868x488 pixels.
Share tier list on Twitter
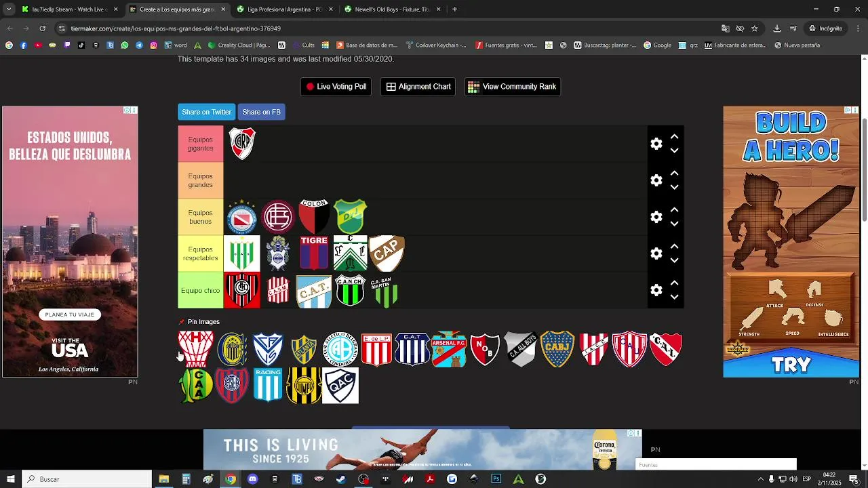pyautogui.click(x=206, y=112)
